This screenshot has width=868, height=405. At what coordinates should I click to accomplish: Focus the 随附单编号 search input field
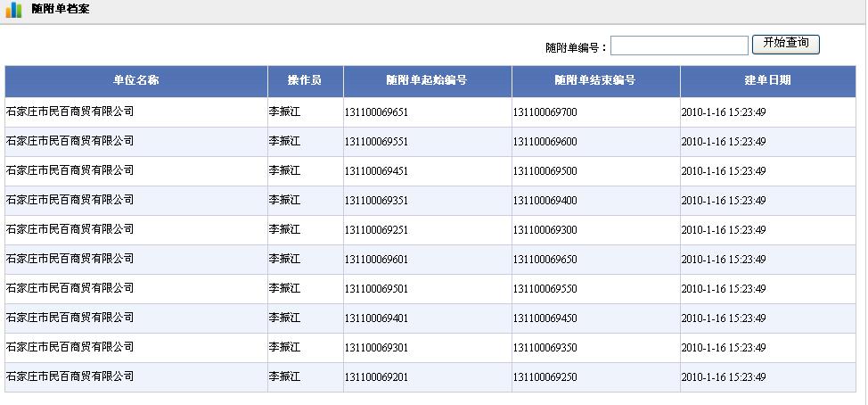tap(678, 45)
